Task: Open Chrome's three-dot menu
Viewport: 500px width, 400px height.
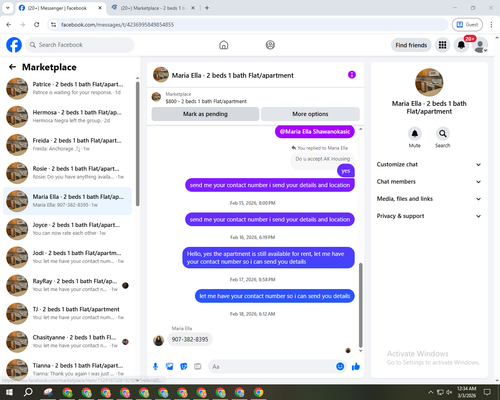Action: pos(491,24)
